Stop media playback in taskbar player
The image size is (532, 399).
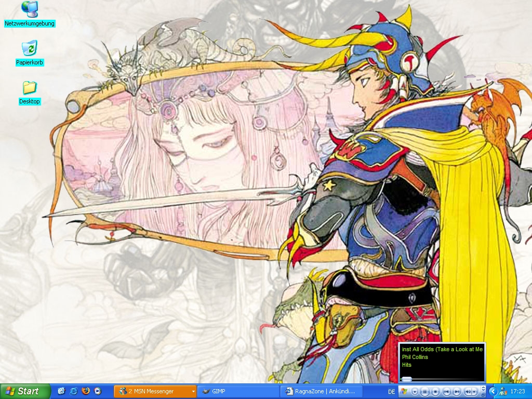click(x=435, y=391)
